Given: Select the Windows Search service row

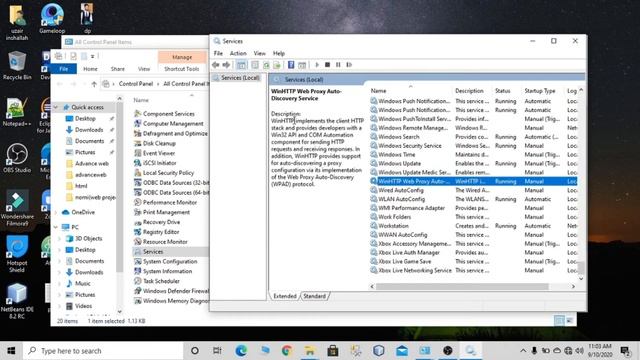Looking at the screenshot, I should coord(473,137).
